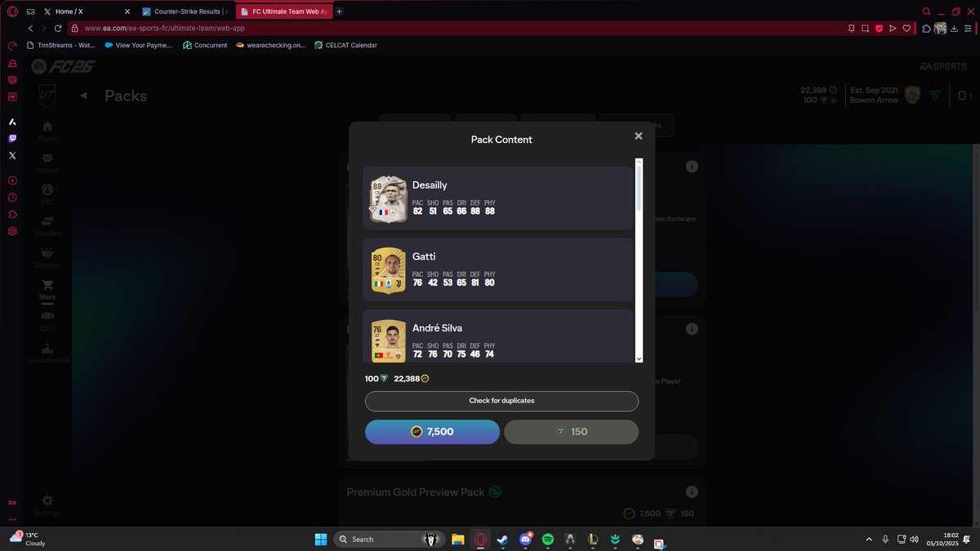980x551 pixels.
Task: Select the FC Ultimate Team Web App tab
Action: coord(282,11)
